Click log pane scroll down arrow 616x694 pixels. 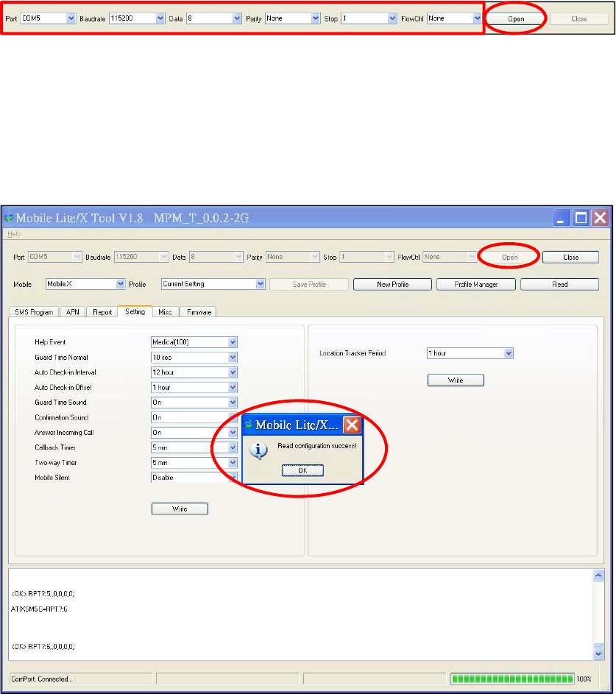click(x=598, y=654)
